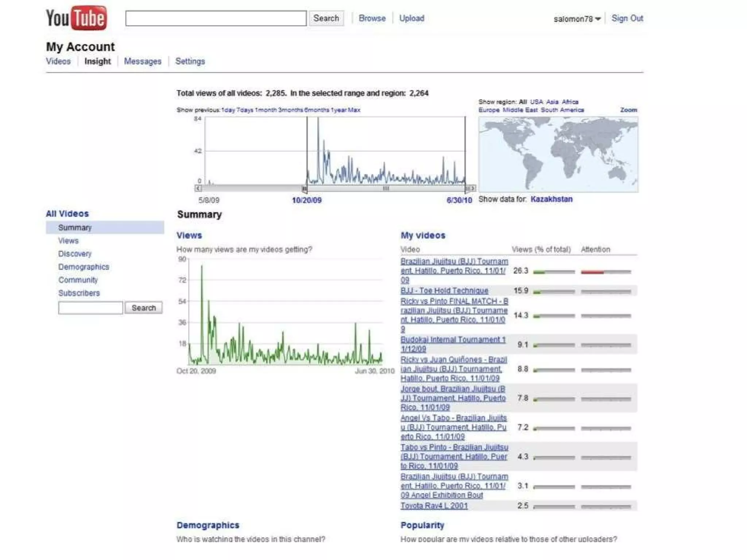Open the salomon78 account dropdown arrow
This screenshot has width=747, height=560.
(597, 19)
